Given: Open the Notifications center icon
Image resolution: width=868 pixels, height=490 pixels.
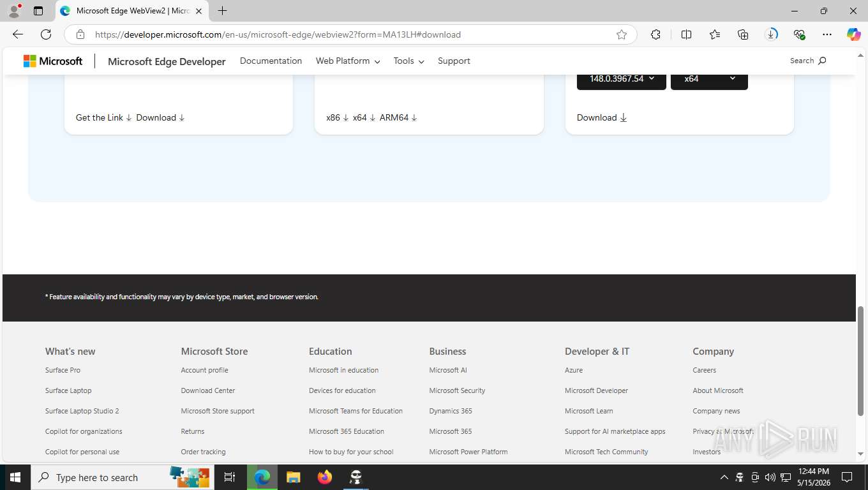Looking at the screenshot, I should pos(847,477).
